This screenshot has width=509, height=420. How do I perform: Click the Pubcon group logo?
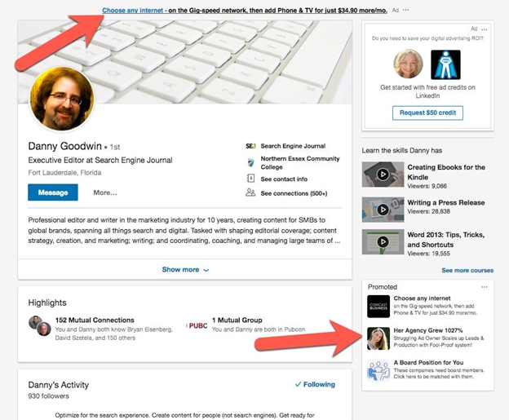[197, 325]
